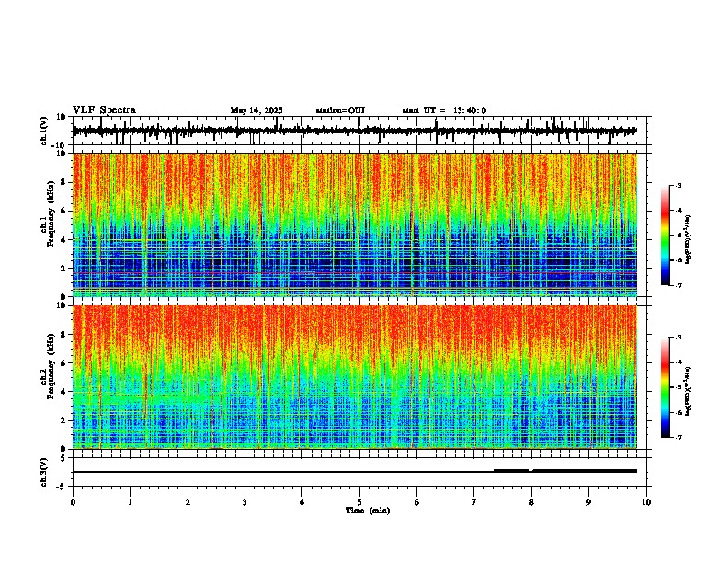The image size is (728, 563).
Task: Click time axis tick label 0
Action: (73, 502)
